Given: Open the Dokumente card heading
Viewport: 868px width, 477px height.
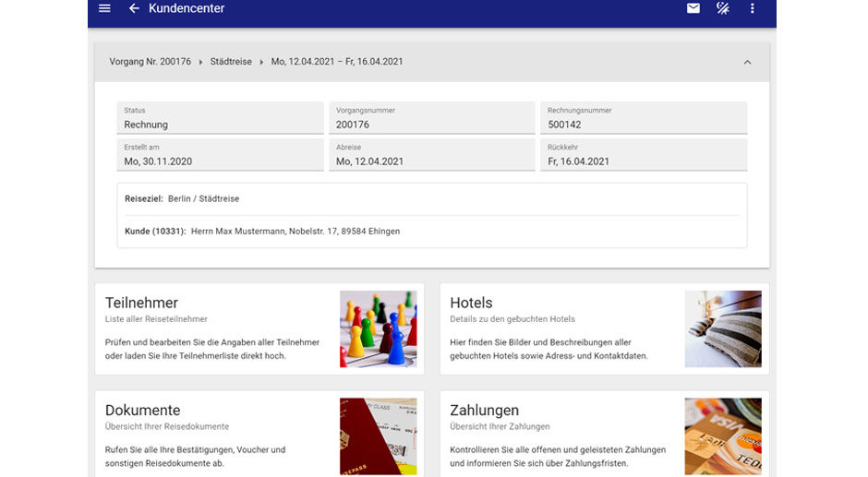Looking at the screenshot, I should [x=142, y=411].
